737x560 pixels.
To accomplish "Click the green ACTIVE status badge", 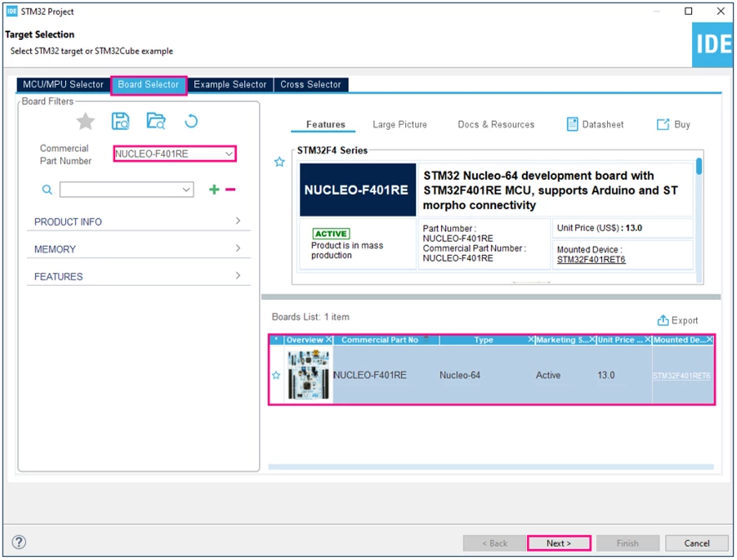I will [331, 233].
